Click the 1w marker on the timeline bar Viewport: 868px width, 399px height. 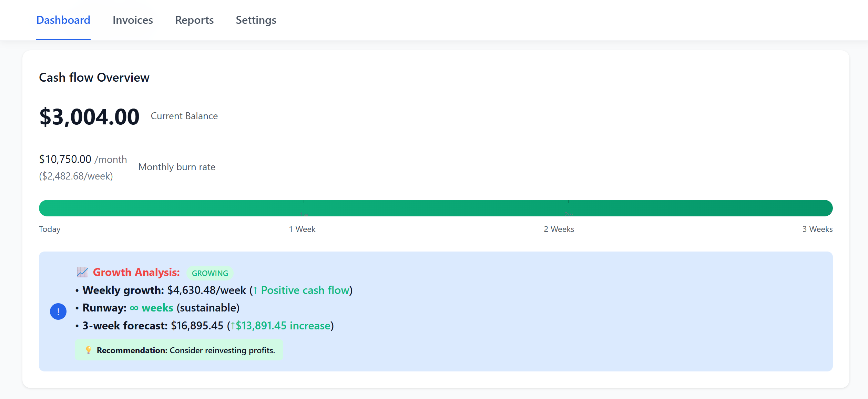[x=304, y=208]
